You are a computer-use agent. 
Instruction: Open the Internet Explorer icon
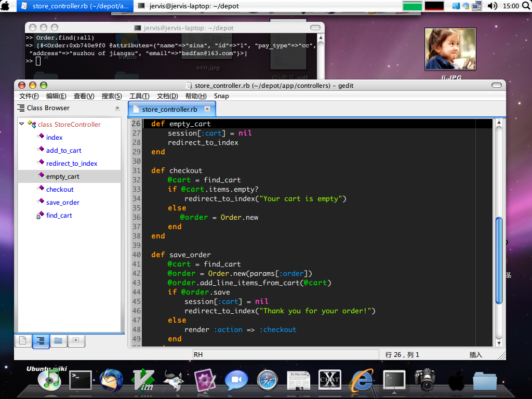point(362,380)
